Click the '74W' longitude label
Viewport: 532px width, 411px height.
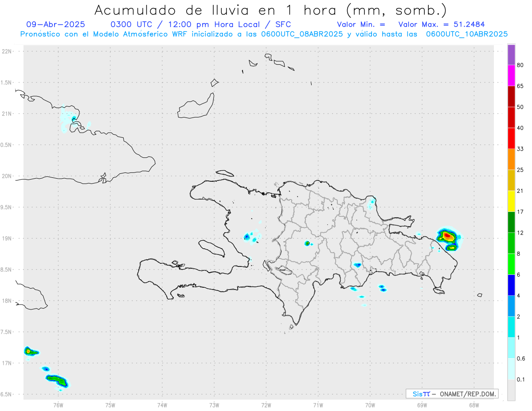(x=162, y=405)
